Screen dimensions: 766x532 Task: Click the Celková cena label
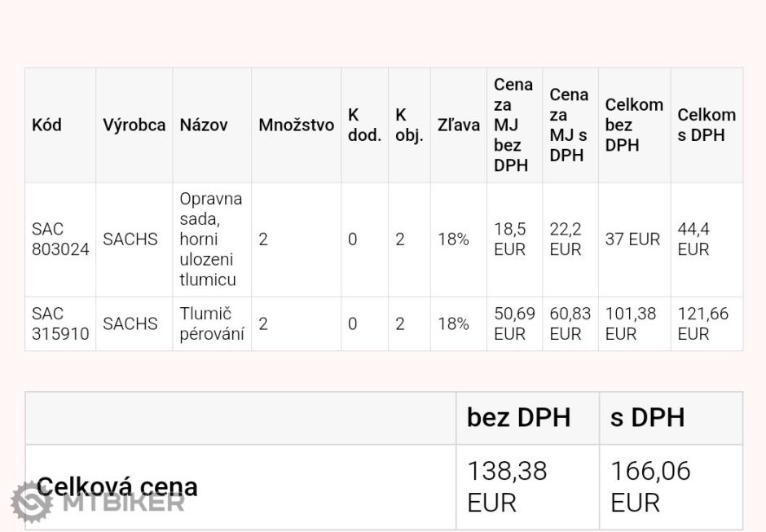pos(117,486)
